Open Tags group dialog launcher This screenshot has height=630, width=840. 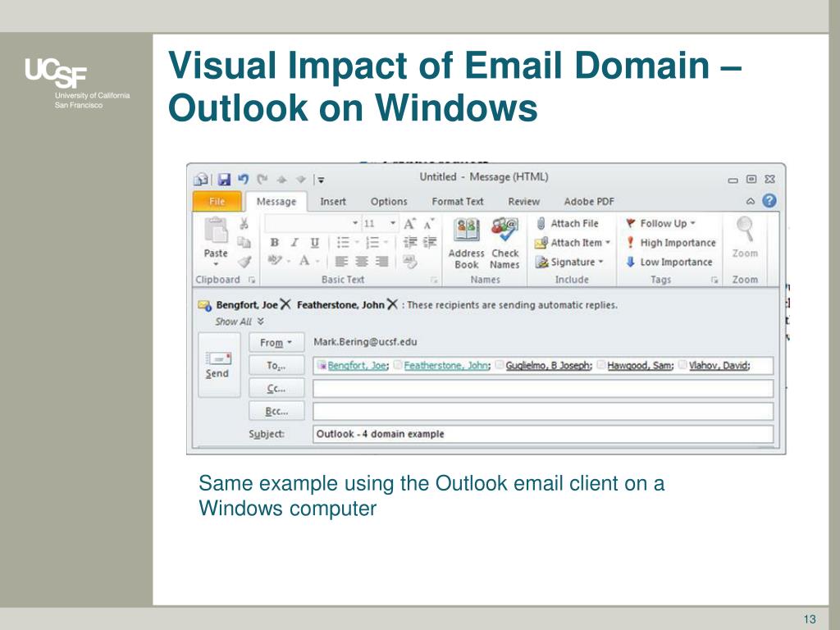pyautogui.click(x=714, y=280)
